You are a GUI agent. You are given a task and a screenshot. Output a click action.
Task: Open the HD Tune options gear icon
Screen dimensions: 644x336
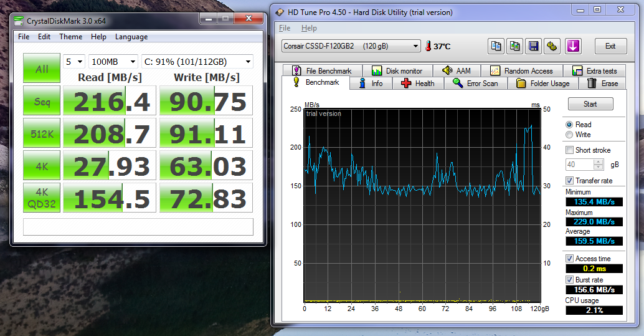[552, 46]
